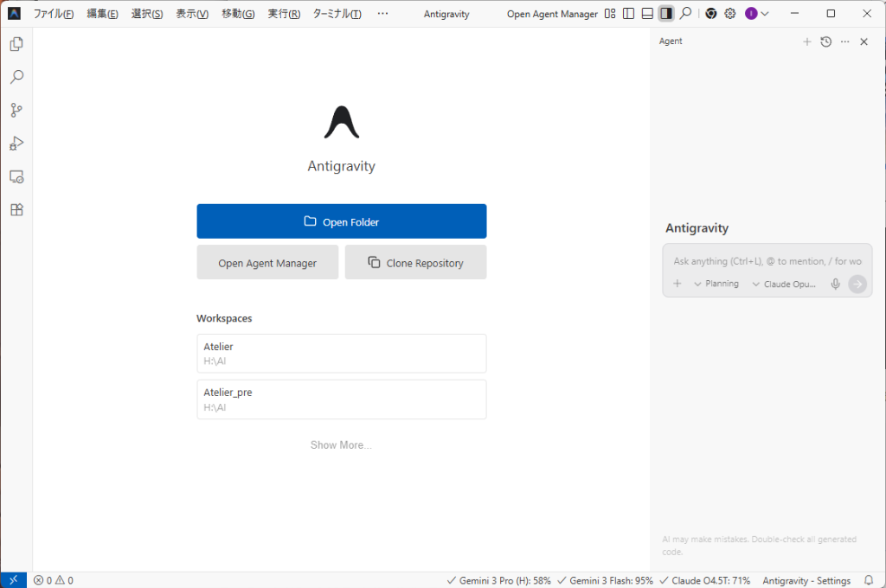
Task: Click the notifications bell in status bar
Action: (869, 580)
